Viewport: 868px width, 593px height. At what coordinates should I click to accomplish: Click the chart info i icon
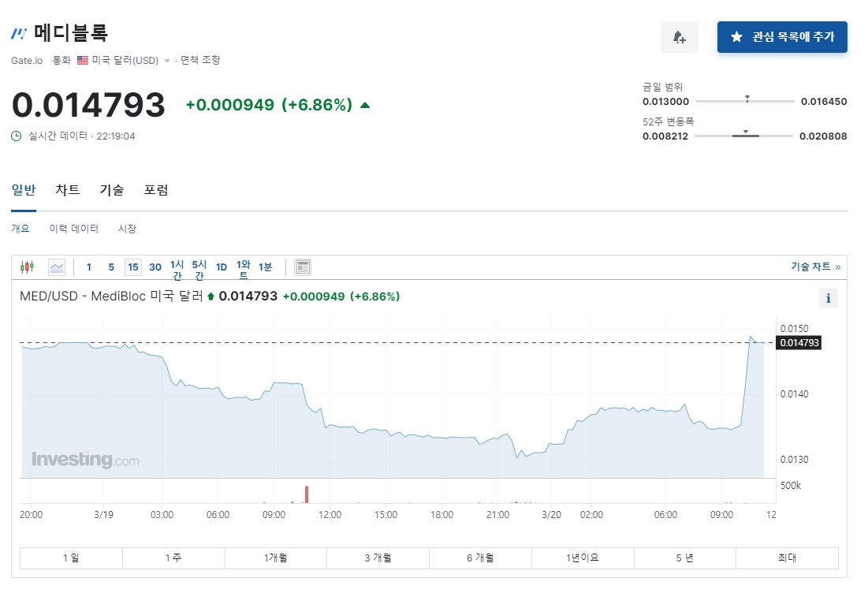tap(828, 298)
